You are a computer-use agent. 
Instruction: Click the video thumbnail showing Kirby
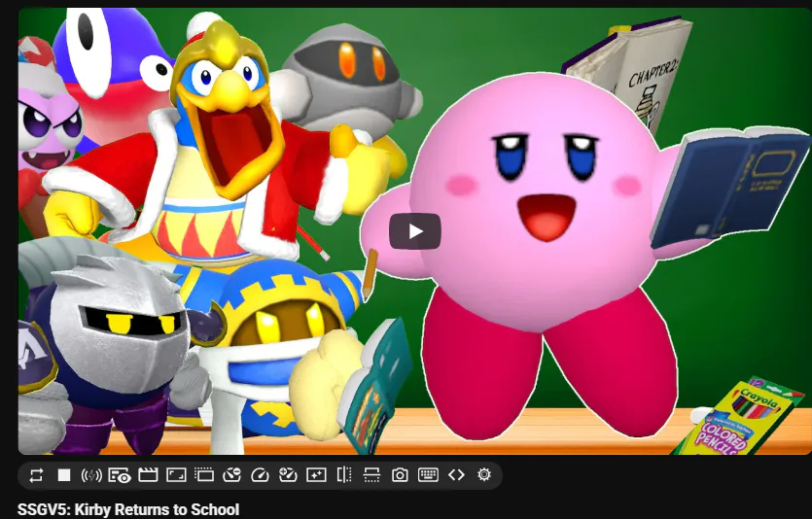[x=415, y=231]
